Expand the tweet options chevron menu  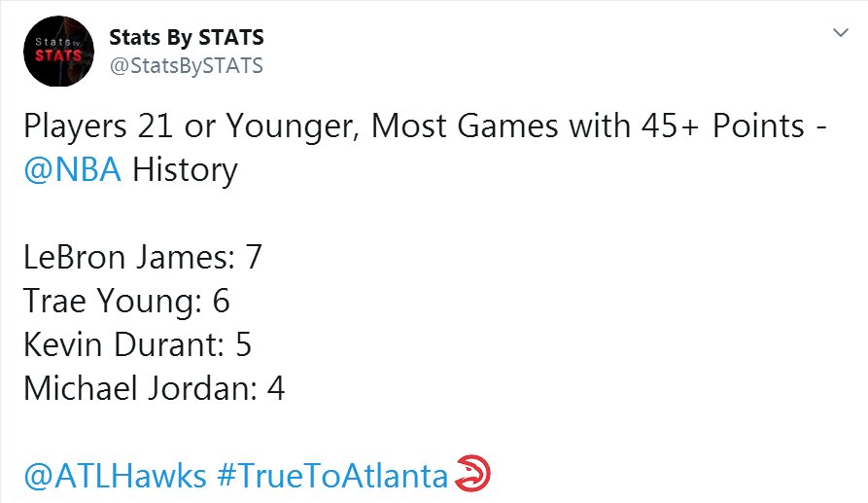click(841, 33)
